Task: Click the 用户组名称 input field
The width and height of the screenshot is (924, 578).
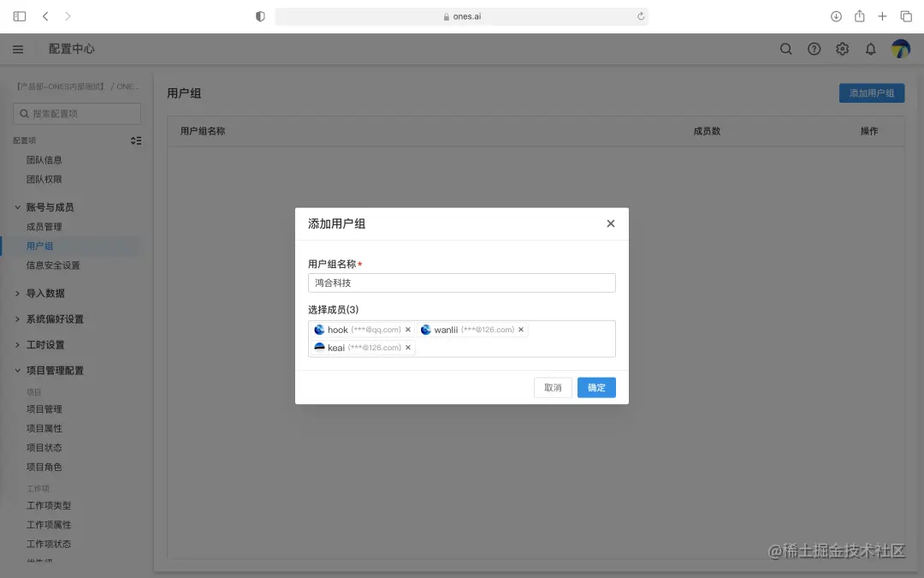Action: (461, 283)
